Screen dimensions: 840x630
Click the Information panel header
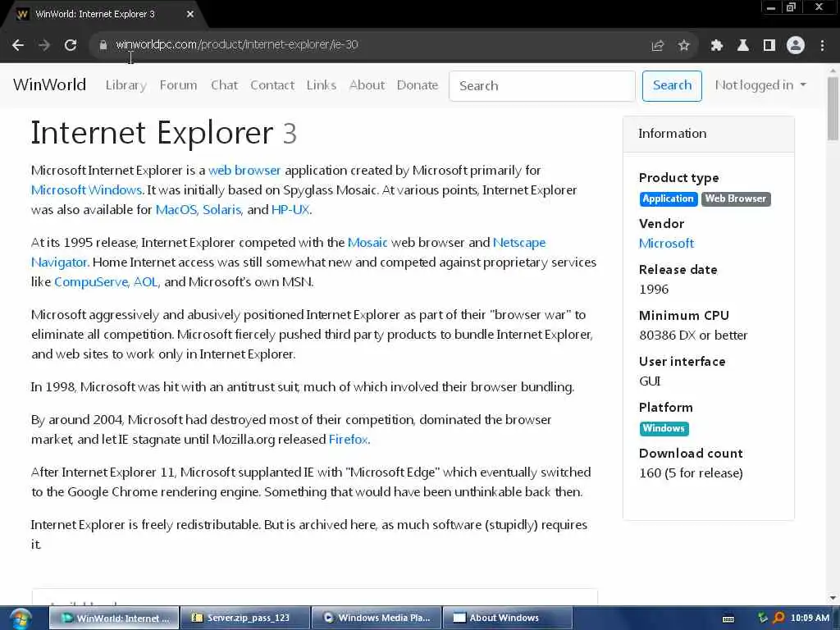(708, 134)
